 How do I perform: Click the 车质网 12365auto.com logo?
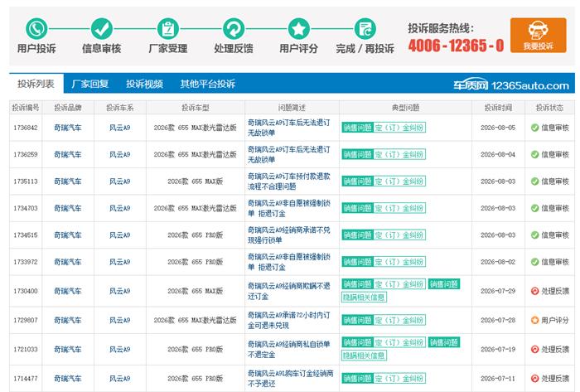[511, 85]
